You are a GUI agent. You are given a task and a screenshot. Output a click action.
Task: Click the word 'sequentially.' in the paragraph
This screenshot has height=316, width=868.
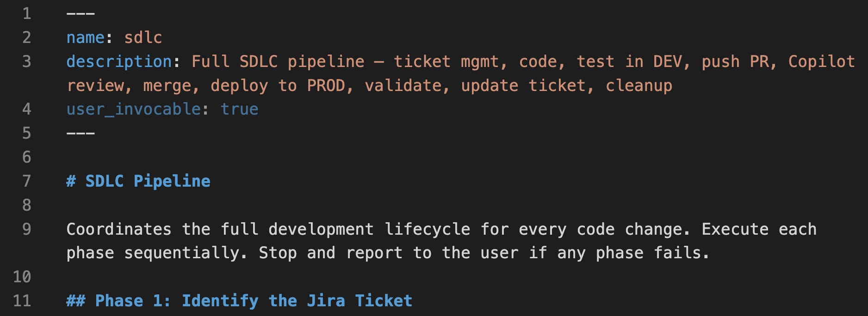pyautogui.click(x=186, y=253)
